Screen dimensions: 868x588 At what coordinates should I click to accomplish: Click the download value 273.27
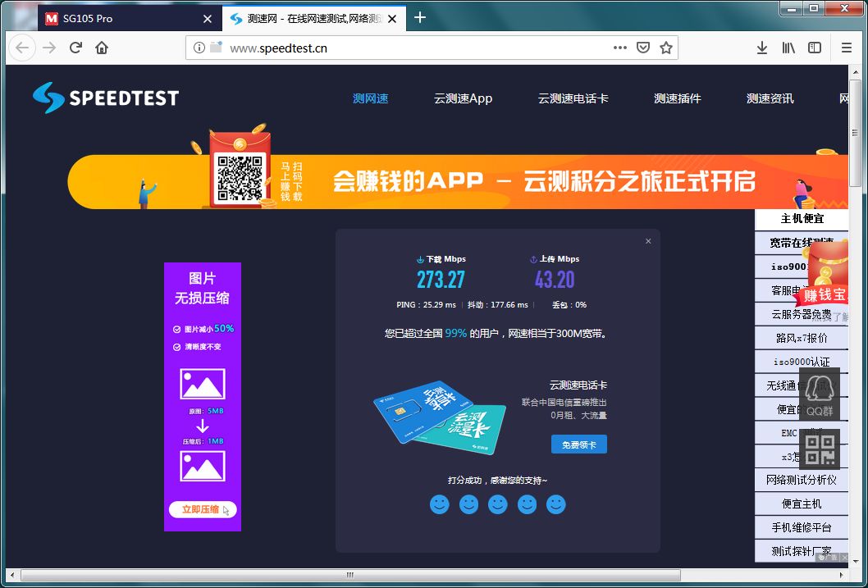tap(441, 280)
